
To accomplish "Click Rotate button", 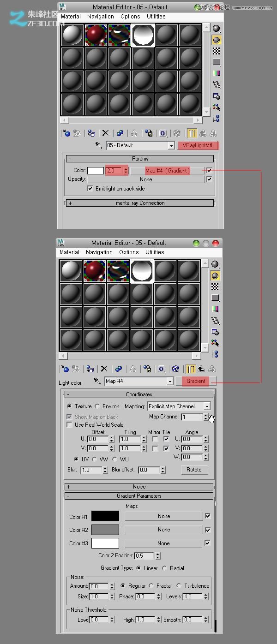I will (x=194, y=470).
